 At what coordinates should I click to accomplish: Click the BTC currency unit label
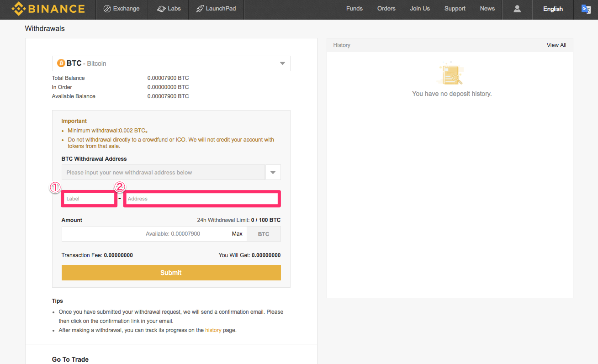tap(264, 234)
